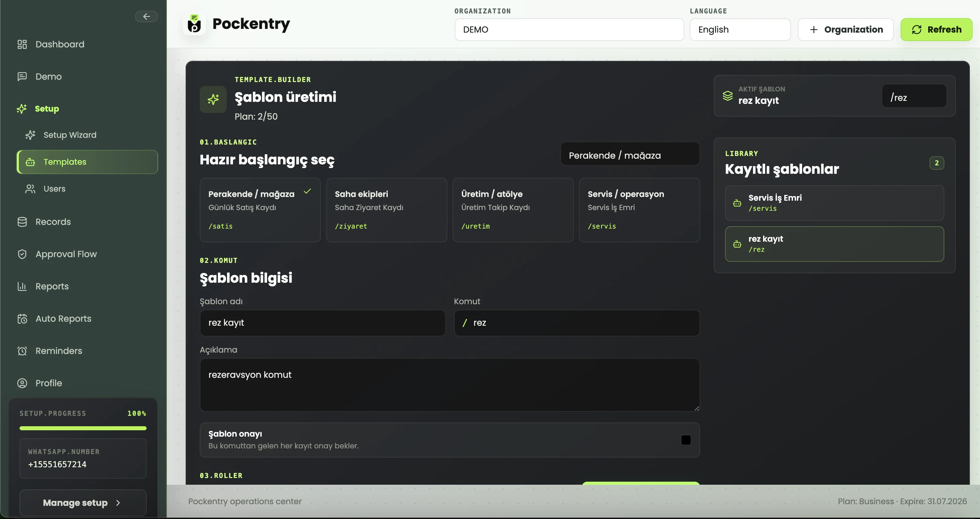Click the refresh arrows icon
Image resolution: width=980 pixels, height=519 pixels.
[x=916, y=30]
